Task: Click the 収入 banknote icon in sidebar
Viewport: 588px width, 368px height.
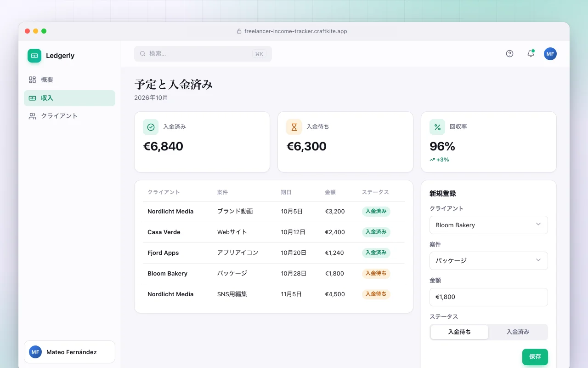Action: [32, 98]
